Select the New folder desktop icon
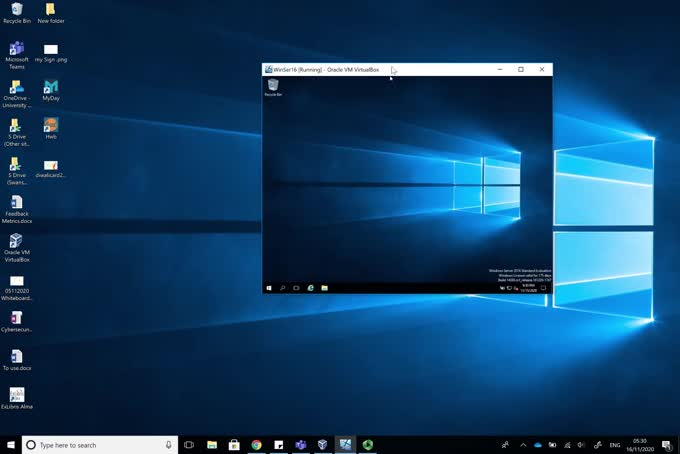Viewport: 680px width, 454px height. [51, 11]
